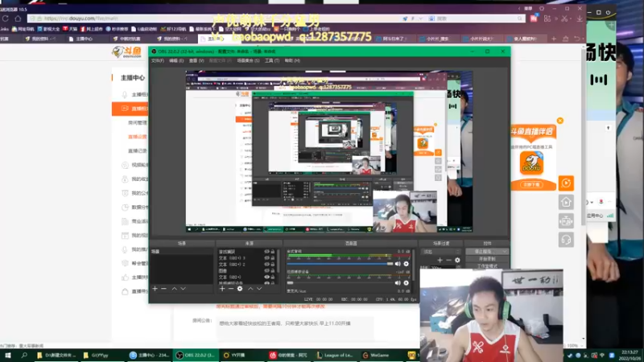Toggle visibility eye for 游戏捕获 source
The width and height of the screenshot is (644, 362).
click(x=266, y=252)
